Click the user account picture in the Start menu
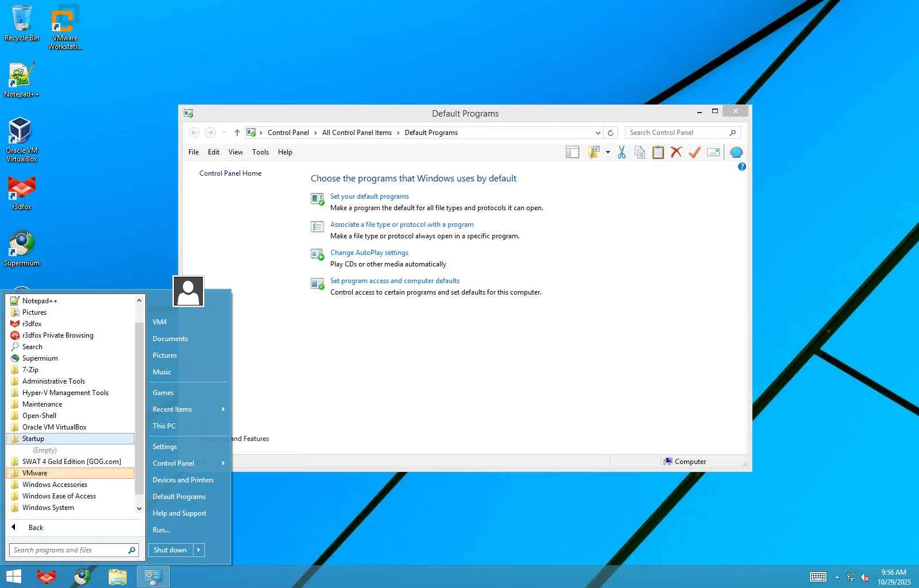The image size is (919, 588). (188, 291)
